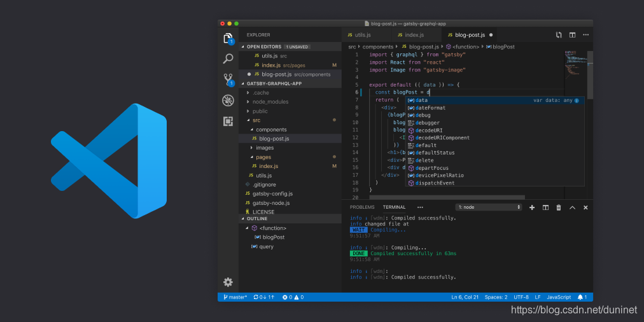Open gatsby-config.js file

point(290,194)
